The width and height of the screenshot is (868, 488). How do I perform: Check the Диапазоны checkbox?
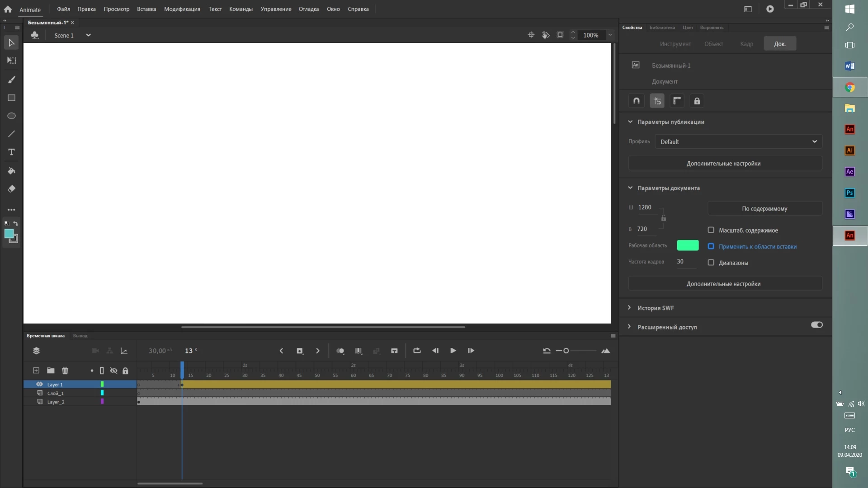click(711, 263)
